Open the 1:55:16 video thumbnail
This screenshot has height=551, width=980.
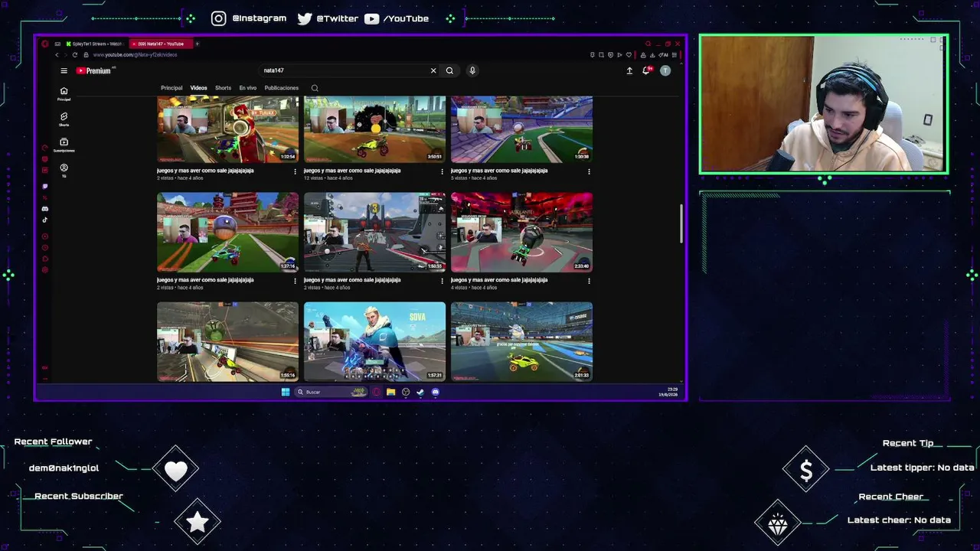coord(228,341)
